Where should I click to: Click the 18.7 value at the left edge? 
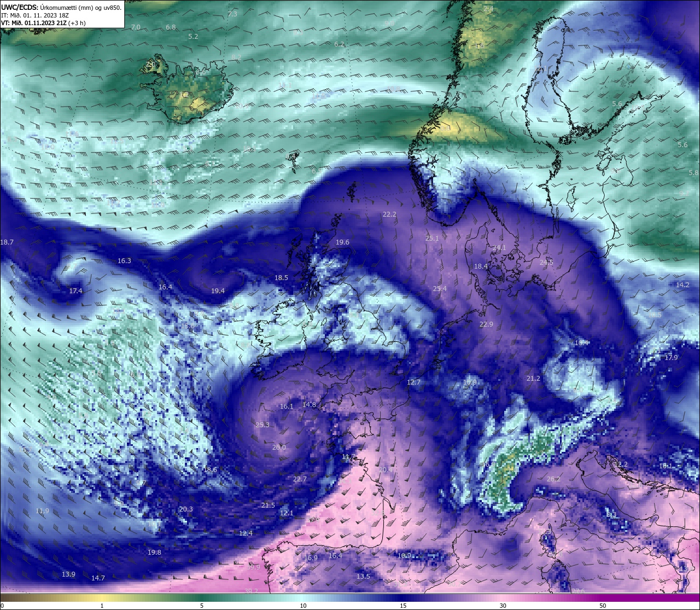point(7,242)
